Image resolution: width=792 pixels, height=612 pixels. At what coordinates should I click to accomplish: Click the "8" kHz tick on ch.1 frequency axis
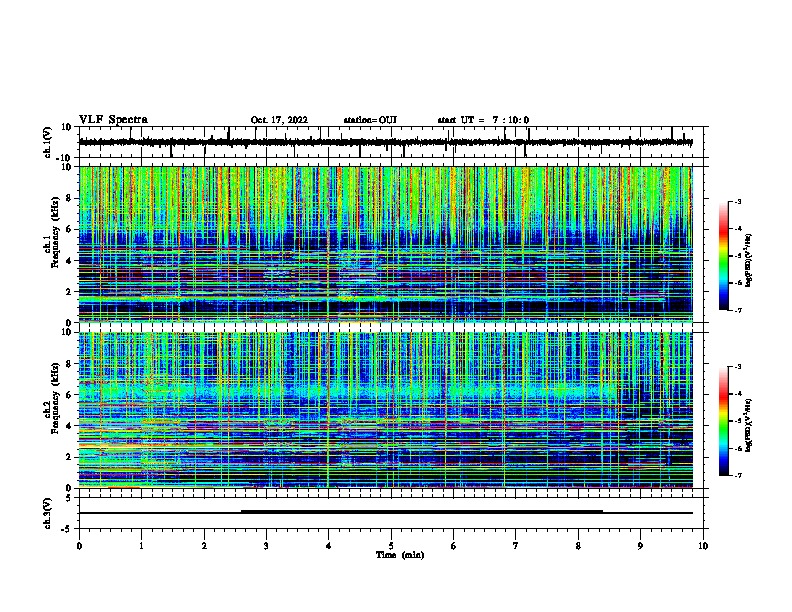69,198
